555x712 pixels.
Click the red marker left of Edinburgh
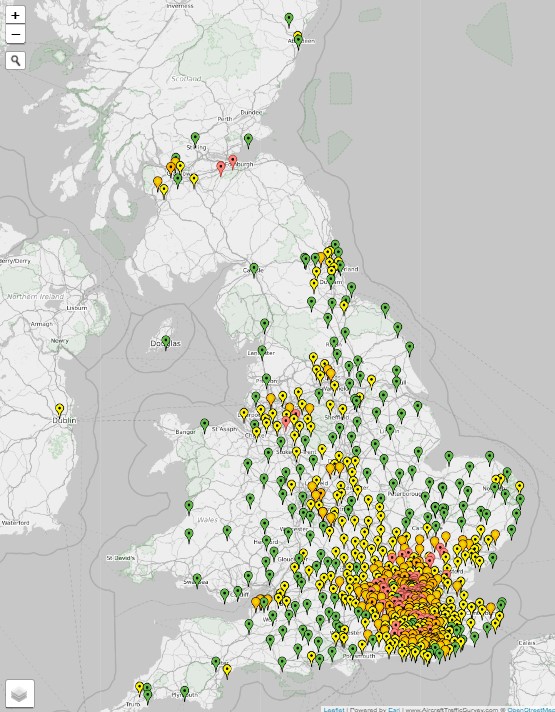(221, 168)
